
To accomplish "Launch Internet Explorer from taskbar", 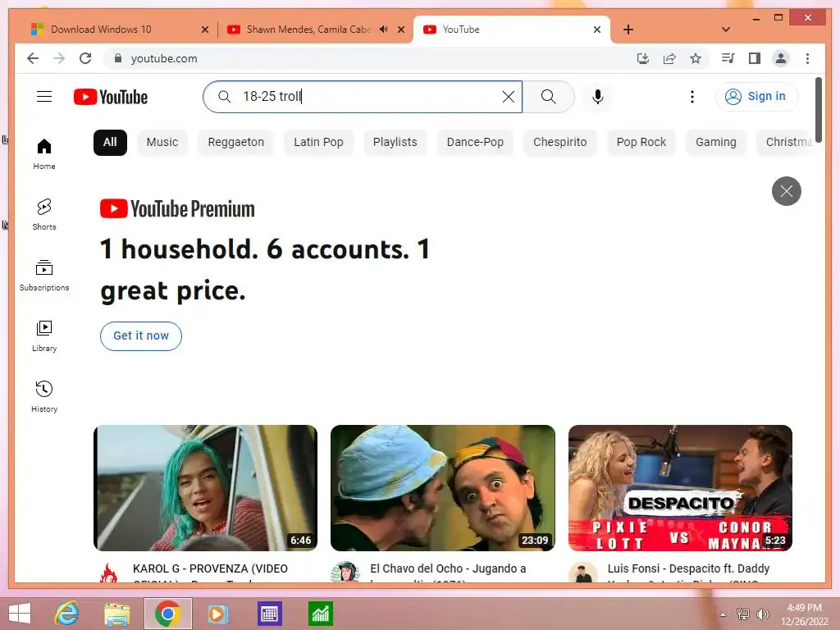I will 67,614.
